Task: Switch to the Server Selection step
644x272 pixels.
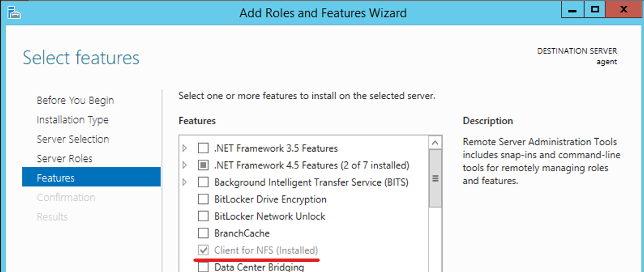Action: coord(73,139)
